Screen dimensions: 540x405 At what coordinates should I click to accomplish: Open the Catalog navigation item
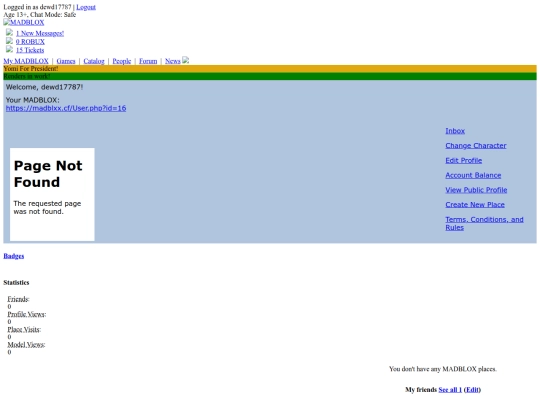coord(94,61)
